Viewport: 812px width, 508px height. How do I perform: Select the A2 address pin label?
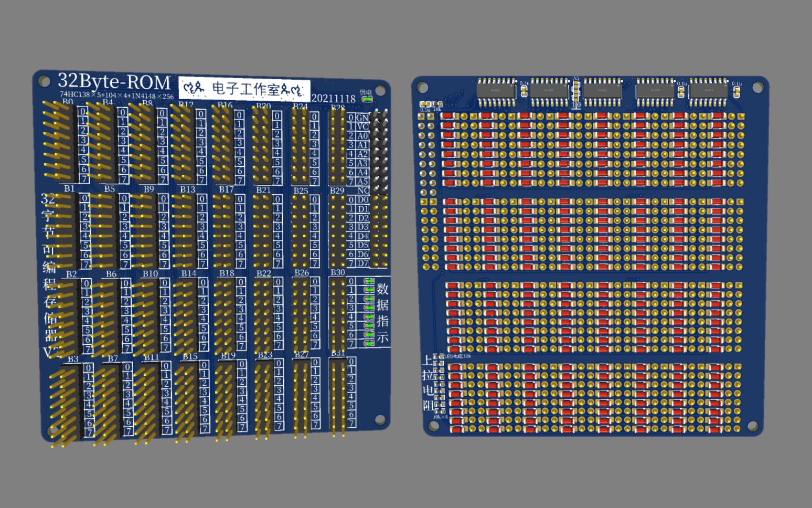[362, 154]
